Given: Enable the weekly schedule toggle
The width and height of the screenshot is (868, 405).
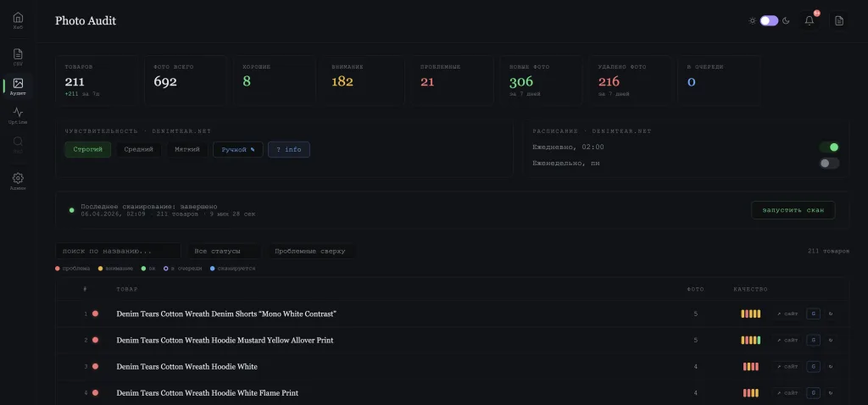Looking at the screenshot, I should pos(829,164).
